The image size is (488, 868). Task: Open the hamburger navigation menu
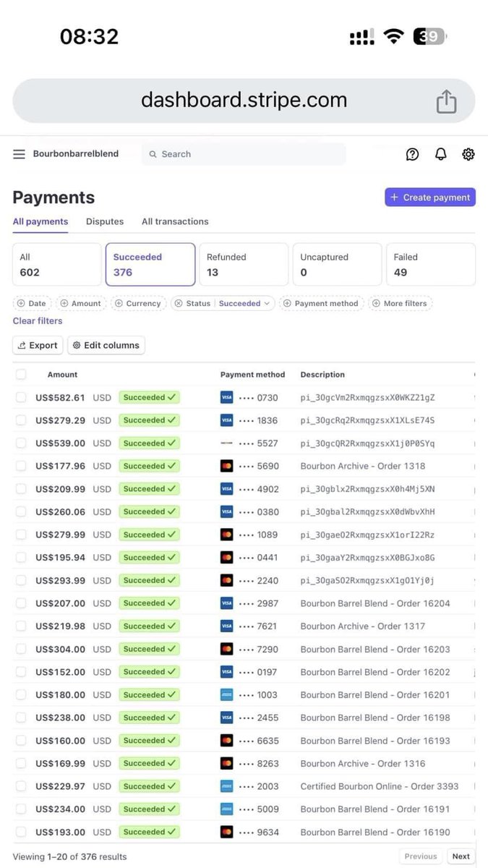(20, 154)
